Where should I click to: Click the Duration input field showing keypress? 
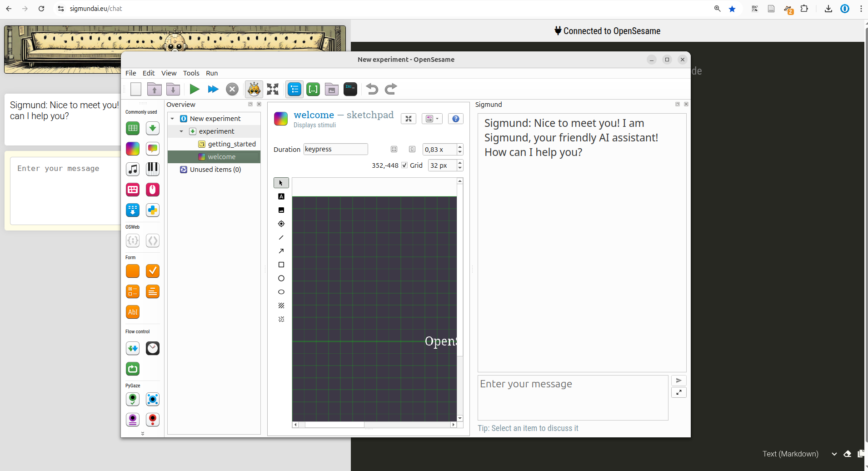coord(335,149)
